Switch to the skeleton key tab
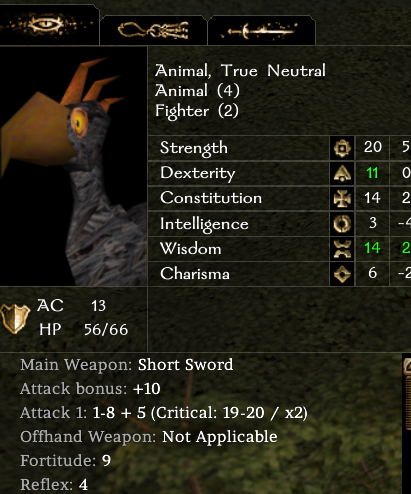 click(x=153, y=30)
